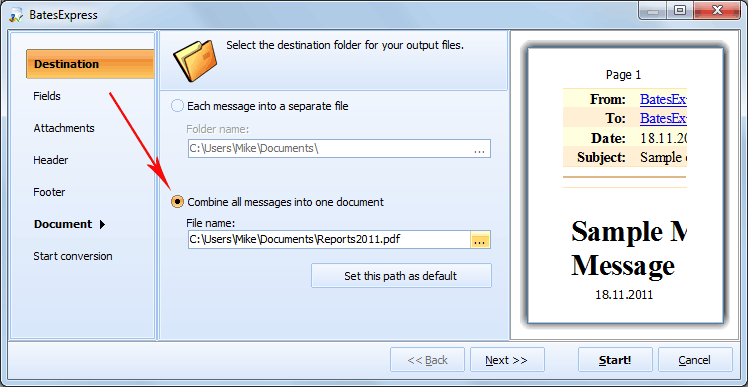Open the Start conversion step
This screenshot has height=387, width=748.
click(x=73, y=256)
